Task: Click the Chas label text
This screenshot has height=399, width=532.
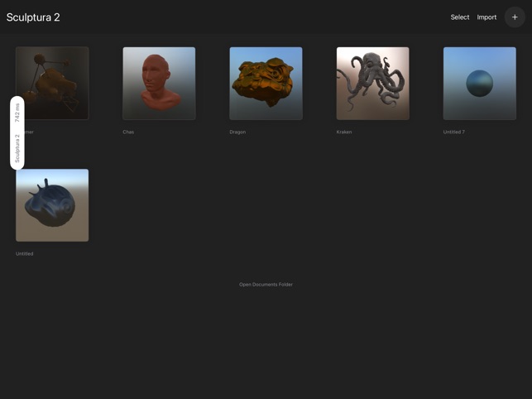Action: click(x=128, y=132)
